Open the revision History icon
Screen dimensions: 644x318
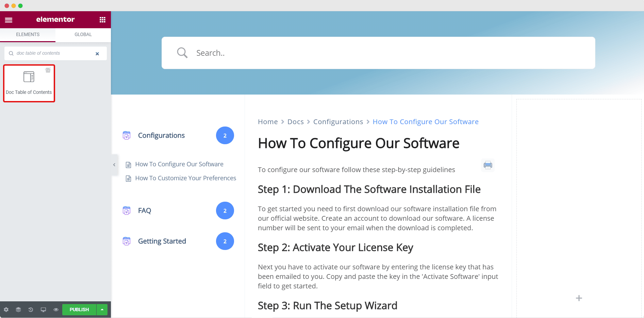(x=31, y=309)
